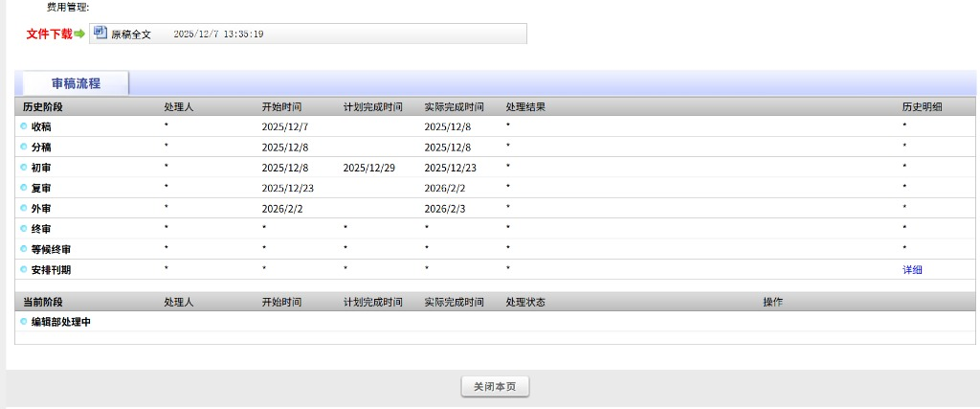This screenshot has width=980, height=409.
Task: Click the bullet icon beside 初审
Action: click(24, 167)
